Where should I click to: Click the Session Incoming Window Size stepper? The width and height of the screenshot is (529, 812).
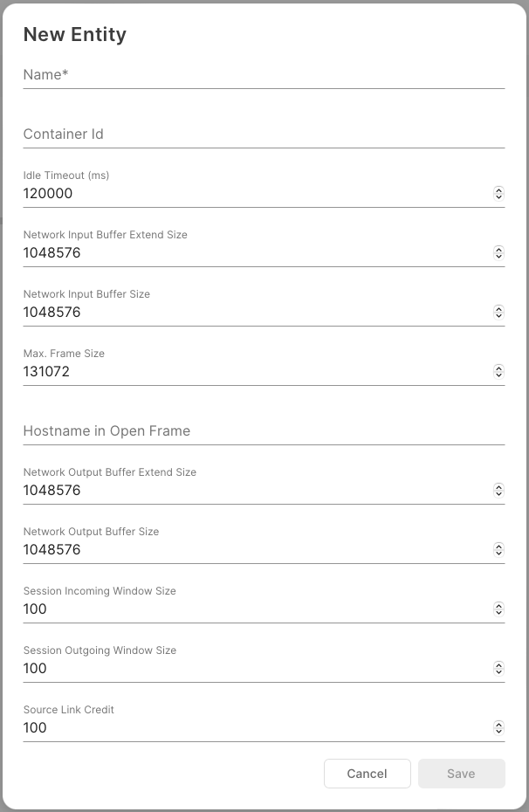[498, 609]
